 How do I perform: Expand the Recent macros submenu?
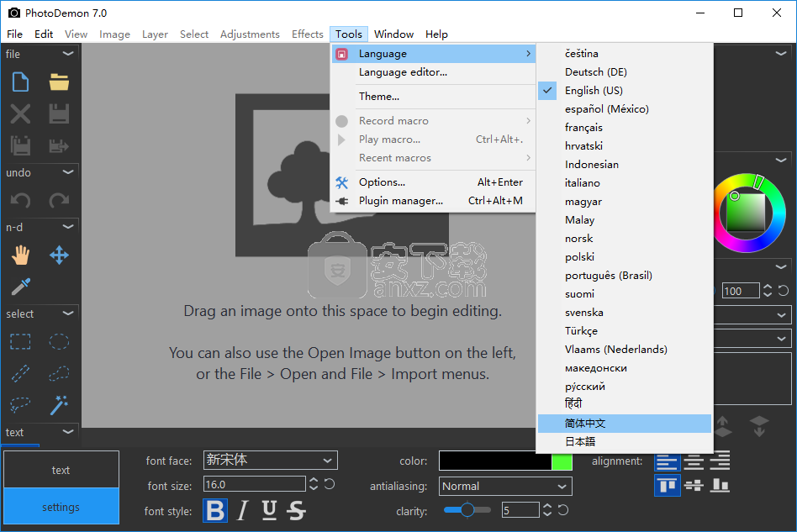tap(433, 158)
